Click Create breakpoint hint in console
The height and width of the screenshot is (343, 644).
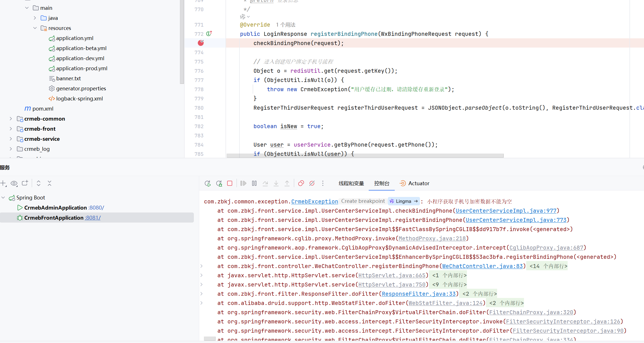(363, 201)
